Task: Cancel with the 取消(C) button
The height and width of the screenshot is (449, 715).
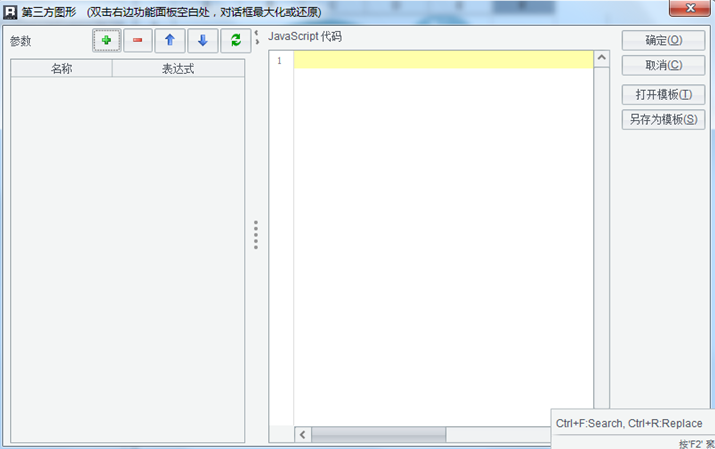Action: 663,65
